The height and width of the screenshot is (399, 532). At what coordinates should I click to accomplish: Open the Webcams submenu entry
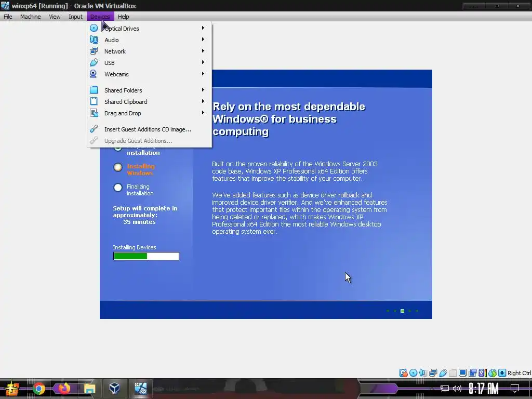[149, 74]
